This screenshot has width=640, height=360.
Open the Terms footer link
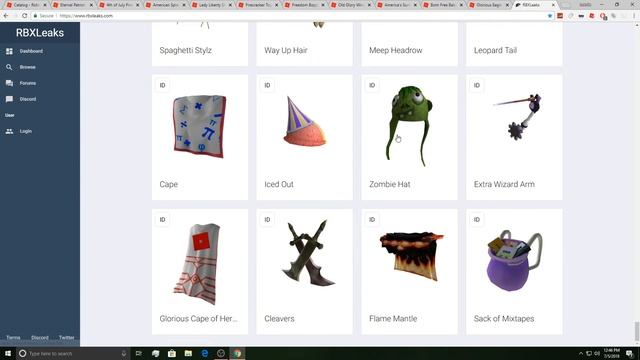(13, 338)
